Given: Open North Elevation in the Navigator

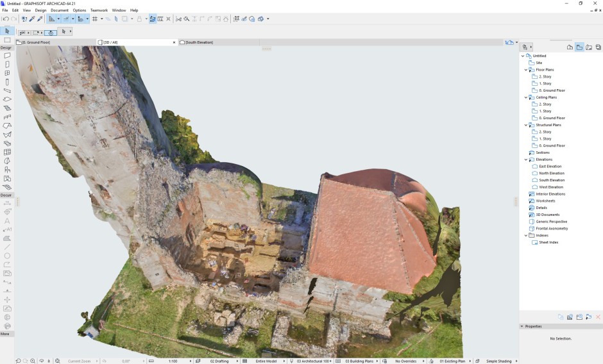Looking at the screenshot, I should pyautogui.click(x=551, y=173).
